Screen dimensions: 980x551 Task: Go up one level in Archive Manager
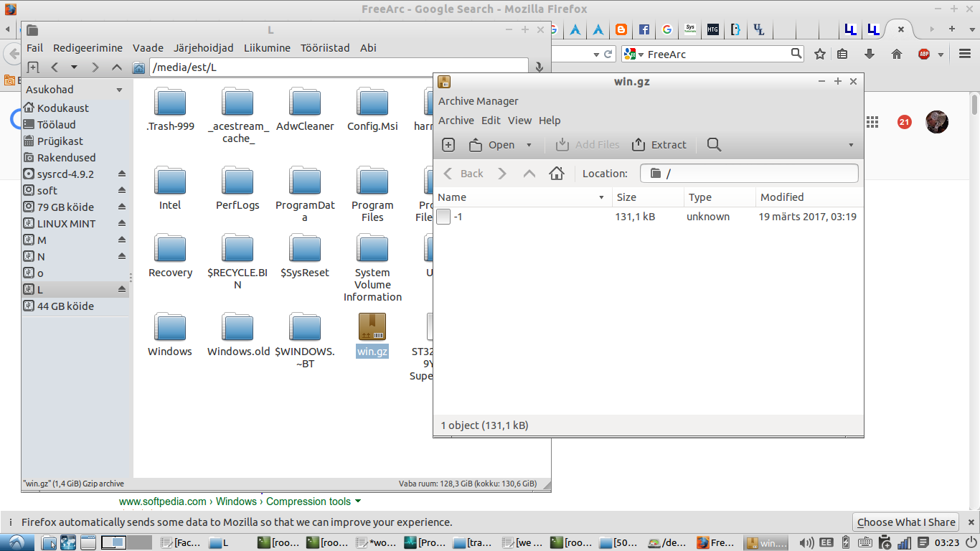[529, 174]
